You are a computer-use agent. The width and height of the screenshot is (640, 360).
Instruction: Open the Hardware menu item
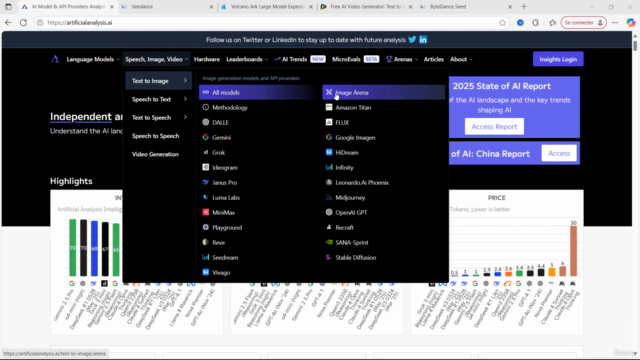[207, 59]
